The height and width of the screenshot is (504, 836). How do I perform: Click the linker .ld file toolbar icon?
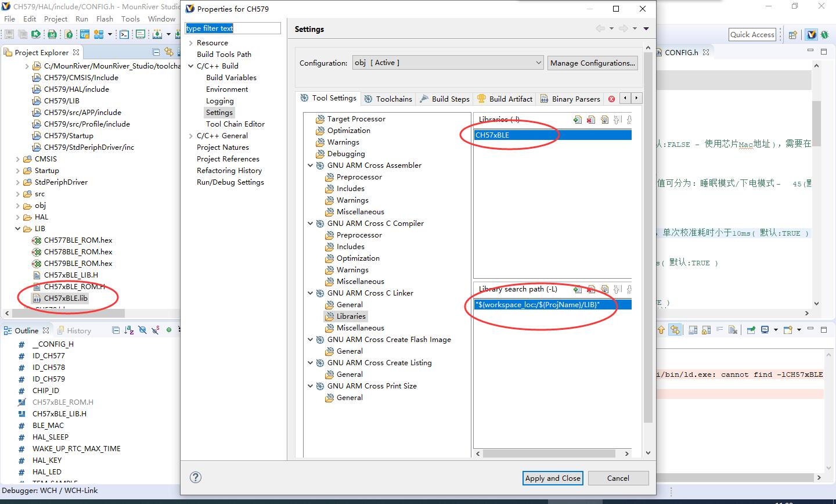tap(52, 34)
